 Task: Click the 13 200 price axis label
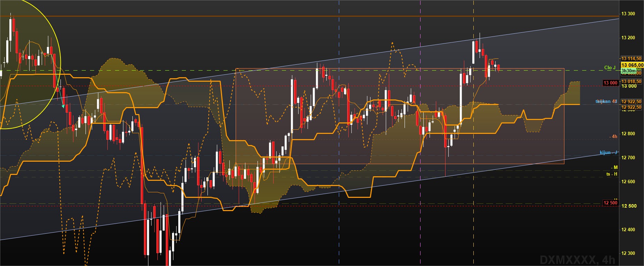(628, 38)
